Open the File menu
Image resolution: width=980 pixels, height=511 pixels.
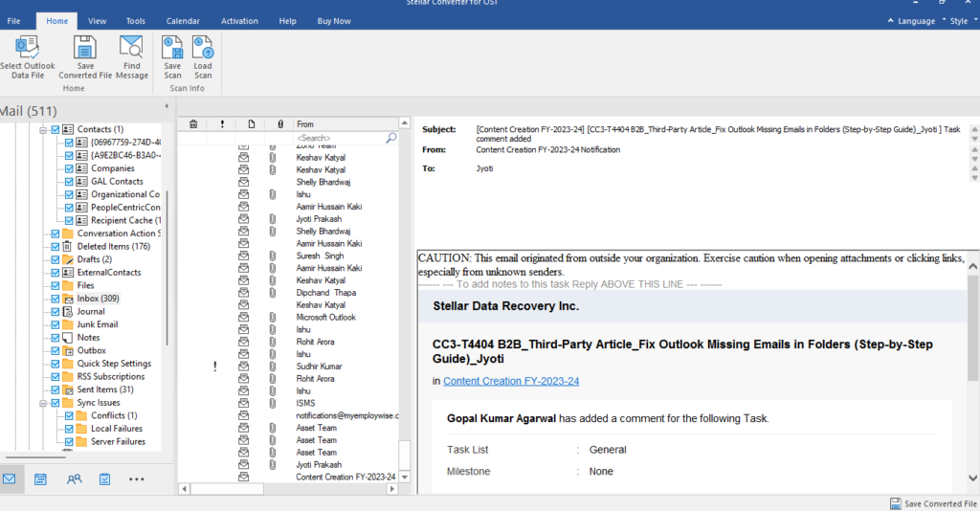point(13,21)
